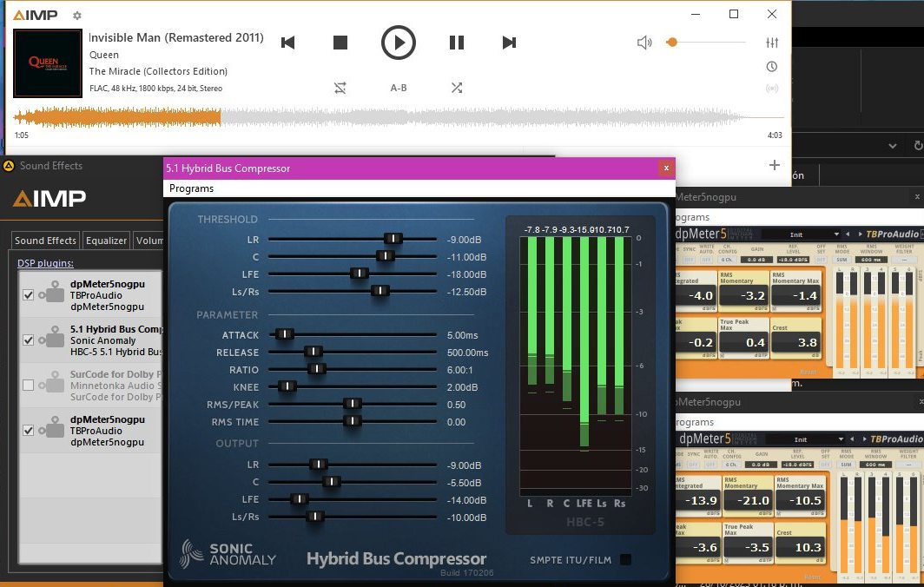Click plug icon of SurCode for Dolby
924x587 pixels.
point(52,382)
